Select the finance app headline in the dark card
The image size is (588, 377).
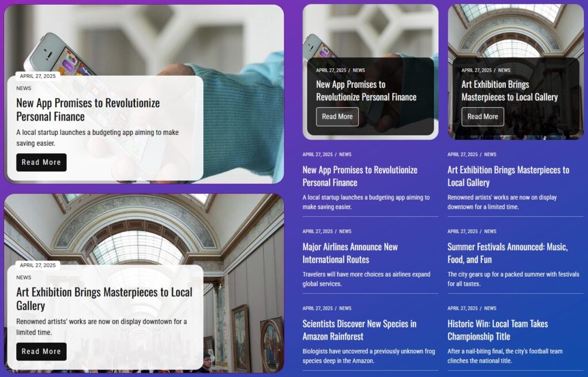tap(366, 91)
